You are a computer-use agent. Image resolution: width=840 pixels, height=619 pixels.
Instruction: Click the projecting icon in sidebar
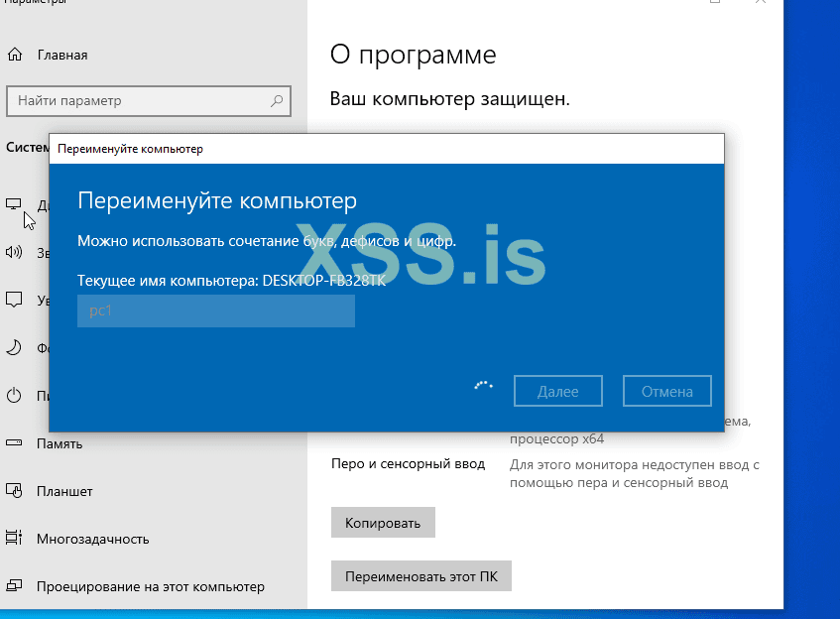click(14, 585)
